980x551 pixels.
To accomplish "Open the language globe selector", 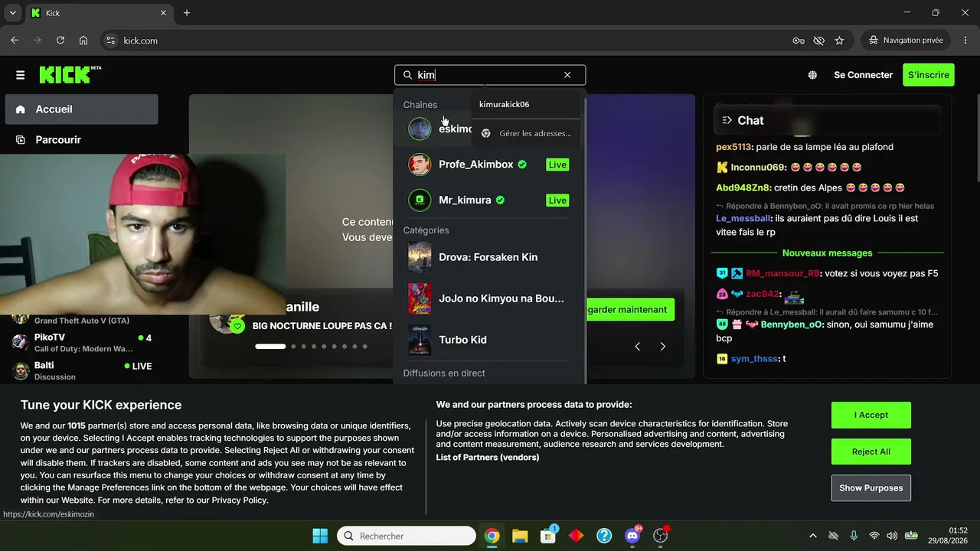I will click(x=812, y=75).
